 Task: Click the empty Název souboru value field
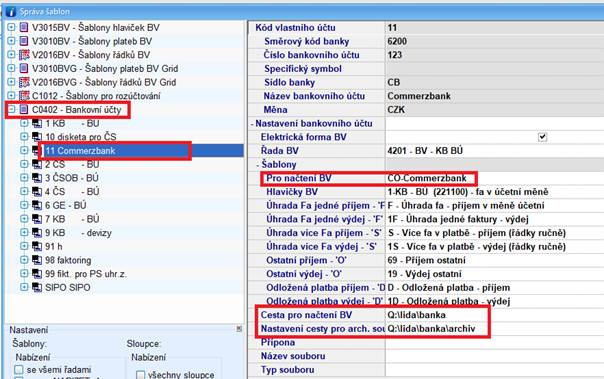[494, 356]
